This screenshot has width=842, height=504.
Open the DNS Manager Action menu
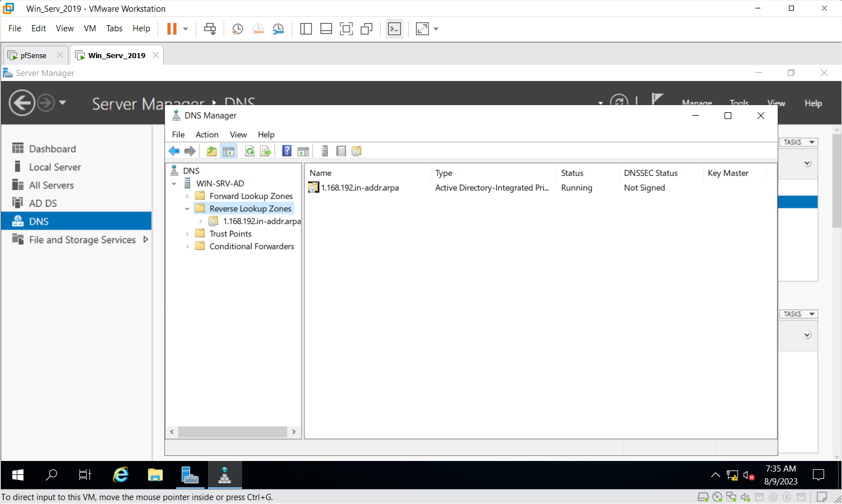click(x=207, y=135)
